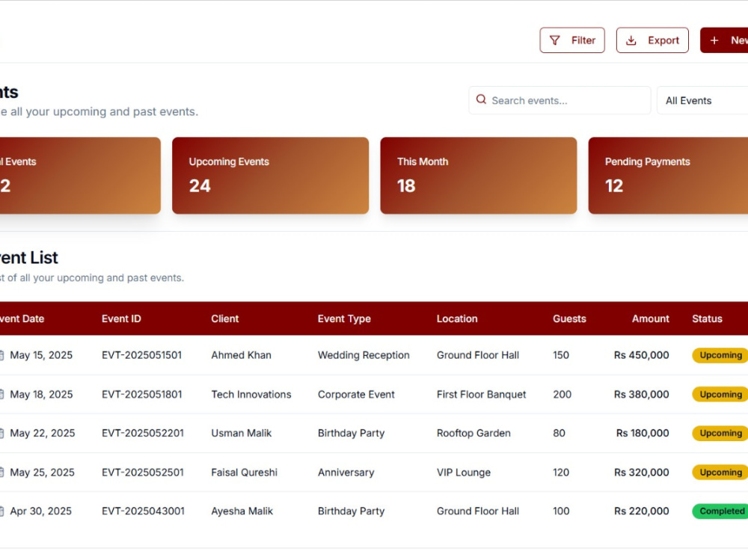Screen dimensions: 748x560
Task: Click event ID EVT-2025052501
Action: coord(143,473)
